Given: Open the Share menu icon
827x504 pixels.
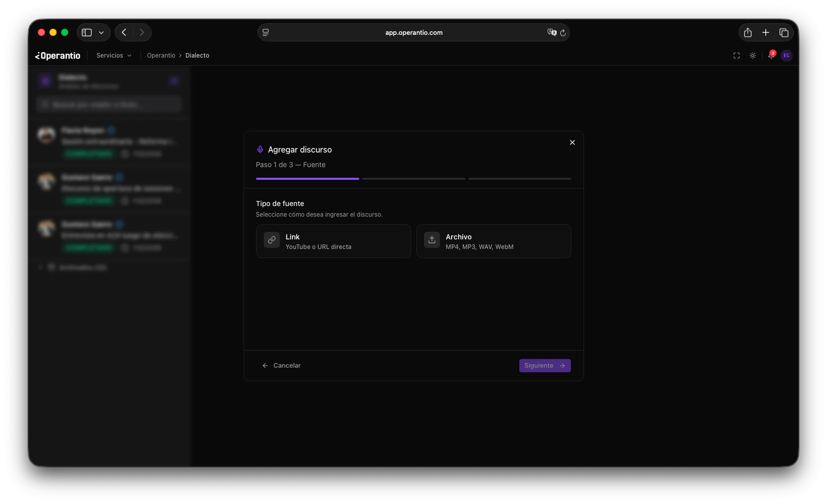Looking at the screenshot, I should 748,32.
